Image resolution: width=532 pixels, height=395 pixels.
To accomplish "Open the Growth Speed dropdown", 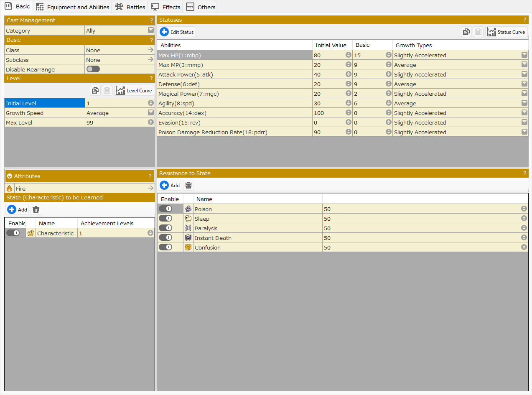I will (150, 113).
